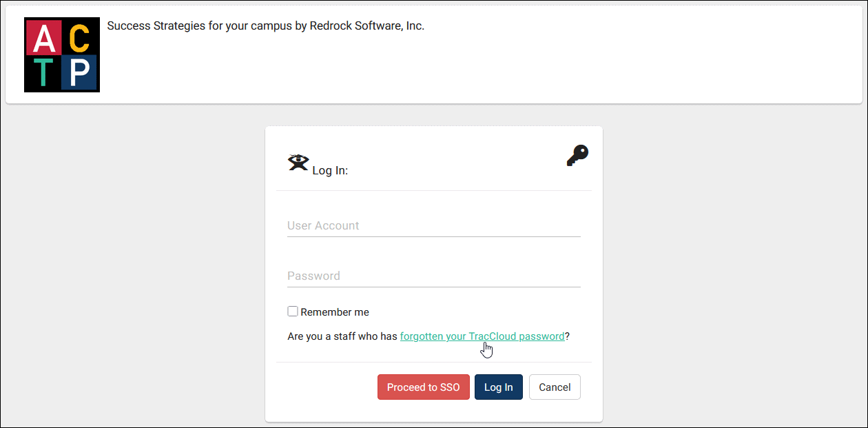Click the TracCloud eye figure icon
The width and height of the screenshot is (868, 428).
(298, 163)
